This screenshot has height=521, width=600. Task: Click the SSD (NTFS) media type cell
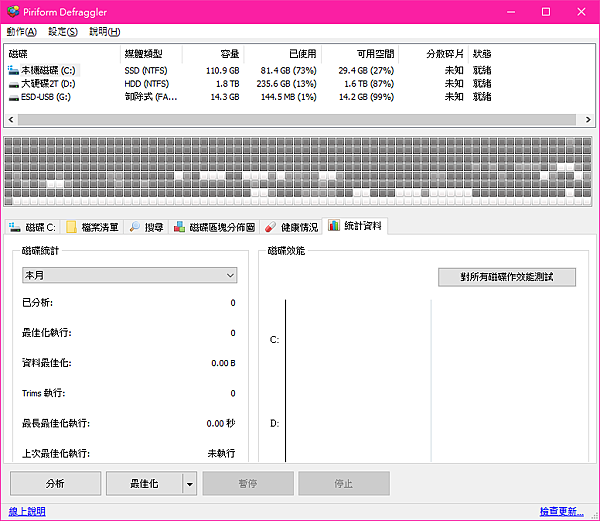tap(146, 71)
